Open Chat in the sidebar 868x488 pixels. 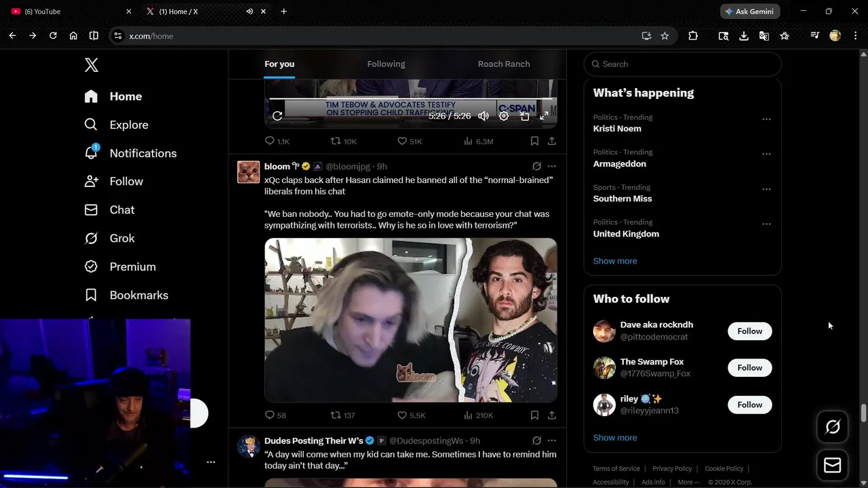109,210
